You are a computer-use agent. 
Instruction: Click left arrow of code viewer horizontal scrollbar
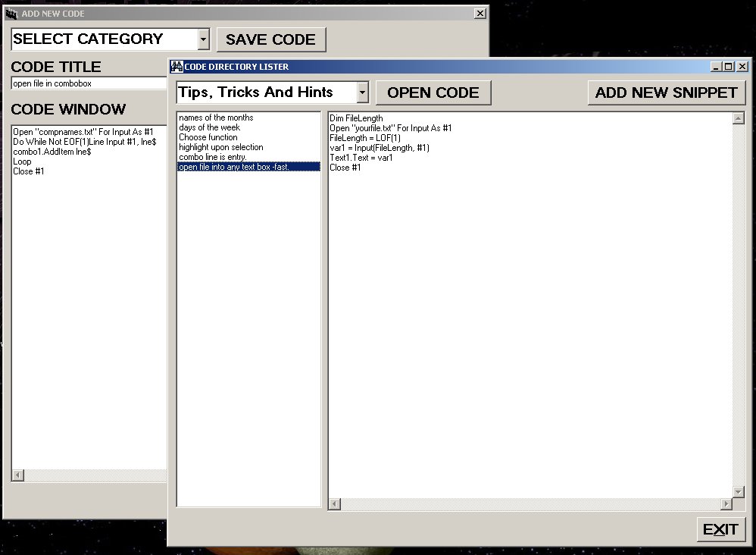[334, 504]
